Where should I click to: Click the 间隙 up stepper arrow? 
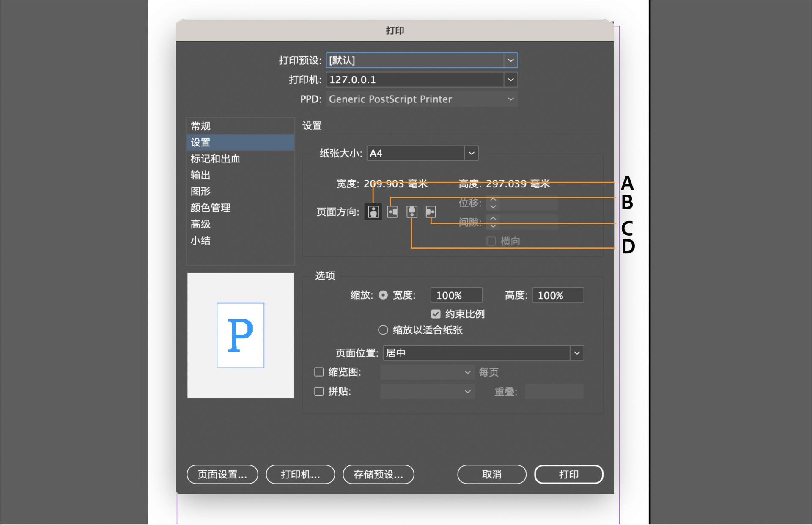click(493, 219)
